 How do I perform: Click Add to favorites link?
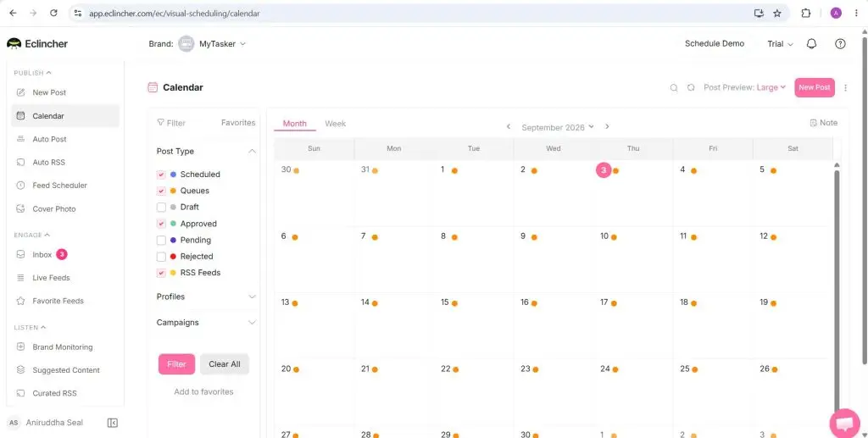(203, 391)
